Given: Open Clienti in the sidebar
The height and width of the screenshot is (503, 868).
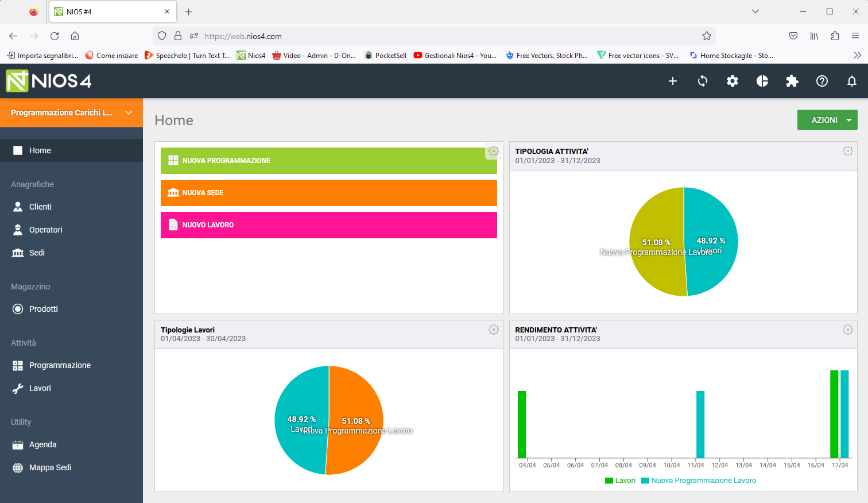Looking at the screenshot, I should (x=40, y=207).
